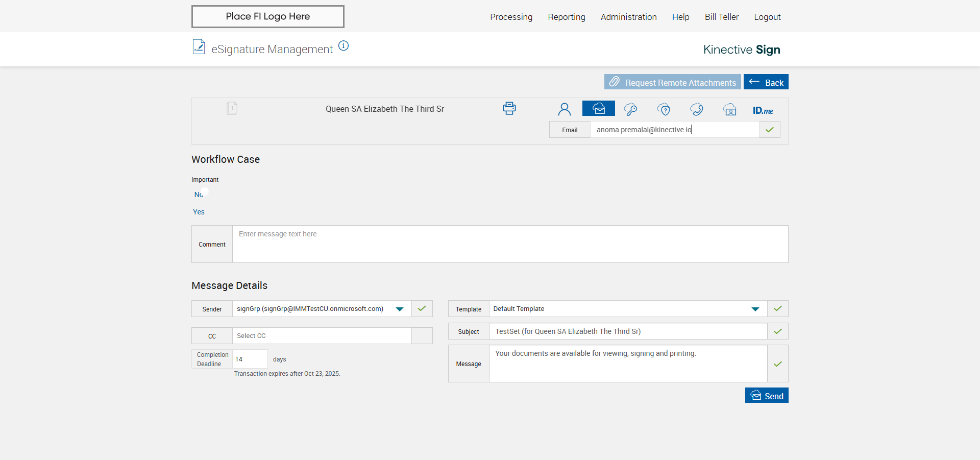
Task: Choose the cloud shield question icon
Action: click(664, 109)
